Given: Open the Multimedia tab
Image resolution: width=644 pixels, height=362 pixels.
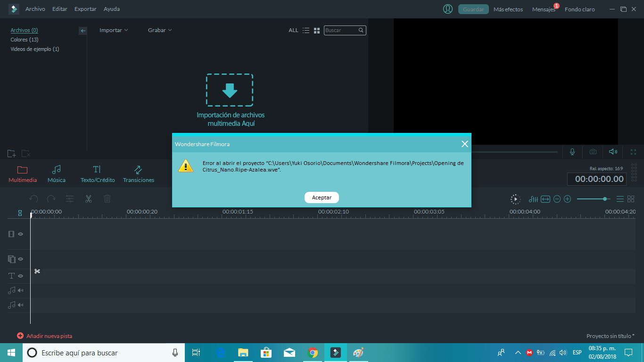Looking at the screenshot, I should [x=23, y=174].
